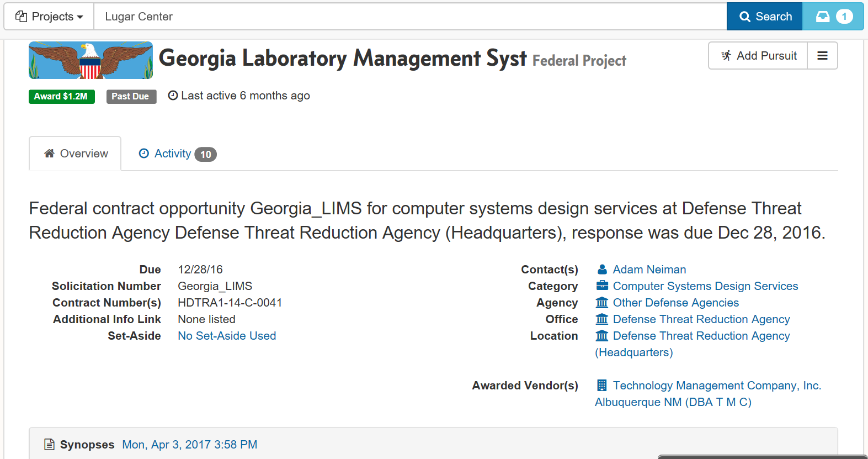
Task: Open the Projects dropdown
Action: coord(49,17)
